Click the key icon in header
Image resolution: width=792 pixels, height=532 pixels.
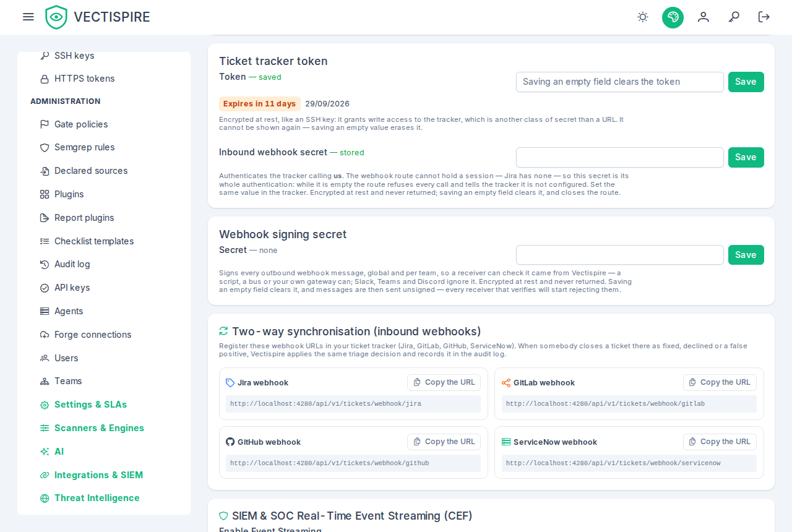click(734, 17)
